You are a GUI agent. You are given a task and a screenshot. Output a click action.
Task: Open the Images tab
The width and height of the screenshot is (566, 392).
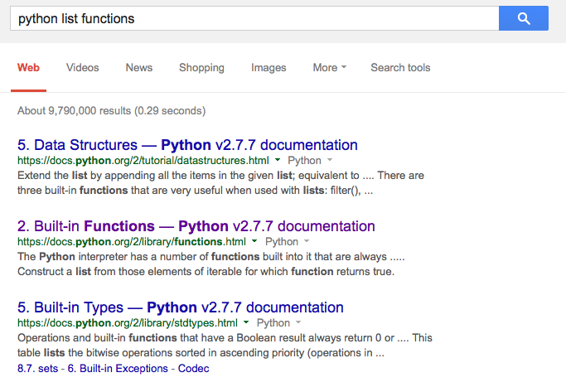click(268, 68)
